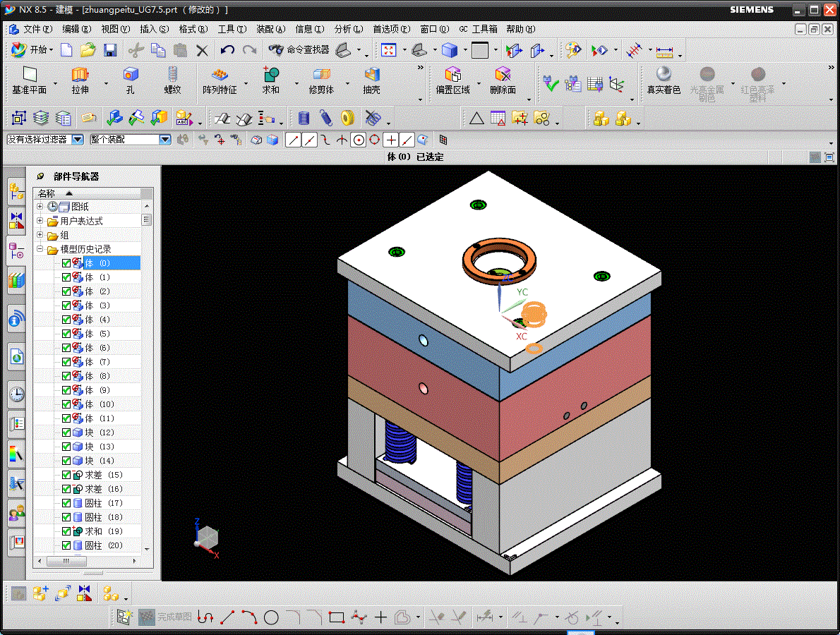Screen dimensions: 840x635
Task: Click the Undo arrow icon
Action: (227, 50)
